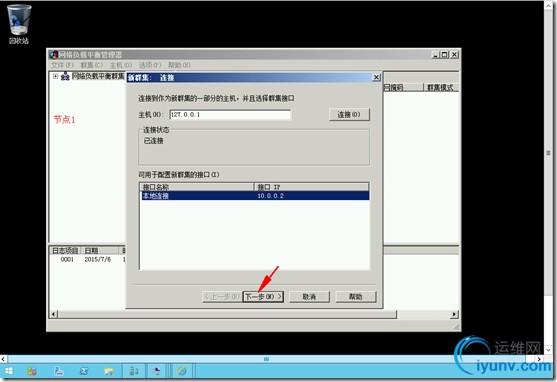Click the 接口名称 column header

pos(197,187)
